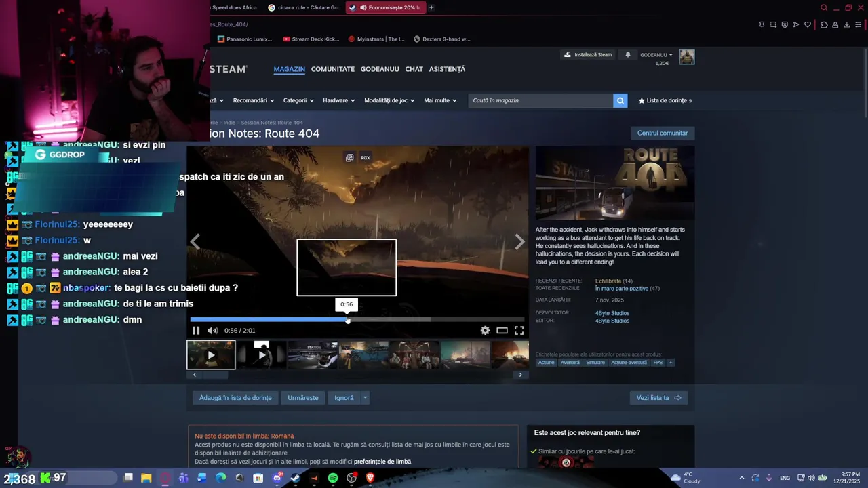This screenshot has height=488, width=868.
Task: Open 'Lista de dorințe' wishlist
Action: (x=665, y=100)
